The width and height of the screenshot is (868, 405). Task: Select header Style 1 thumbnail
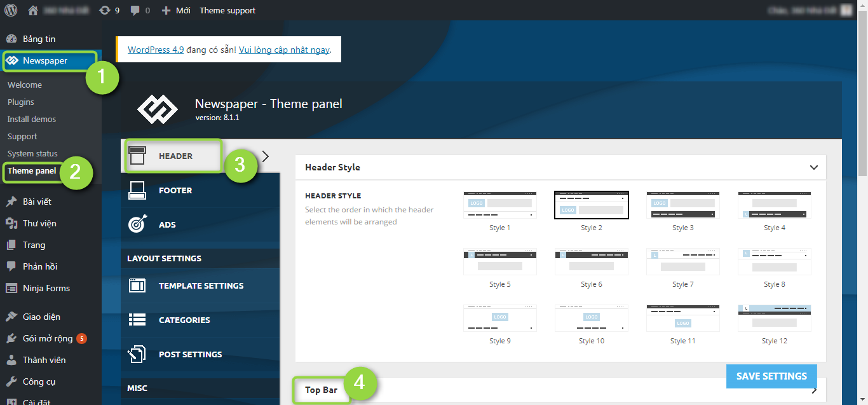tap(500, 205)
